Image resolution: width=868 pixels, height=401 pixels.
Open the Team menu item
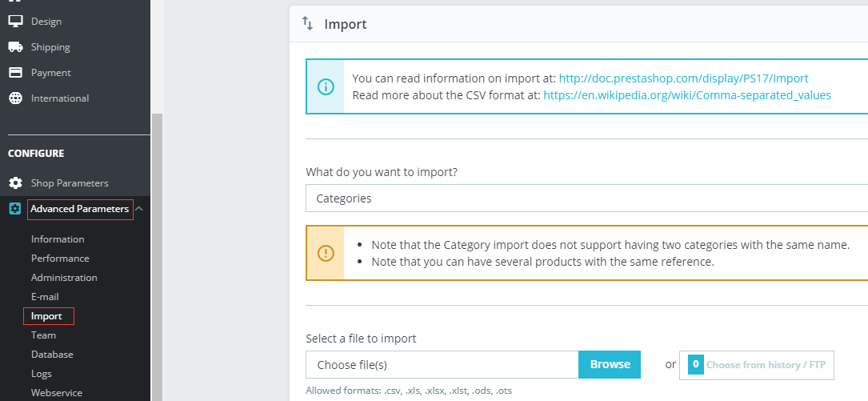tap(43, 335)
